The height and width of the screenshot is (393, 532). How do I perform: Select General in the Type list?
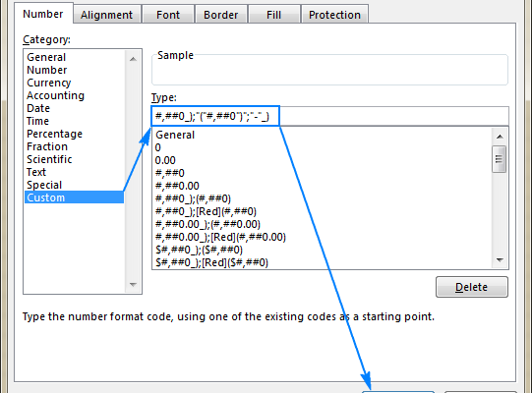[323, 135]
